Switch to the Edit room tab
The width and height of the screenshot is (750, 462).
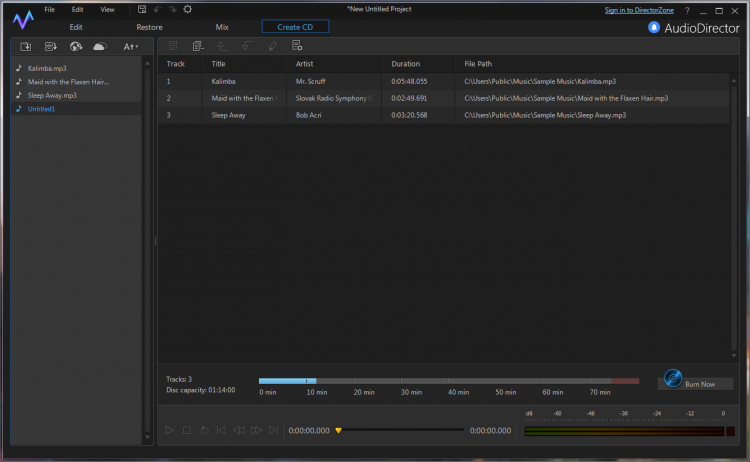coord(76,27)
